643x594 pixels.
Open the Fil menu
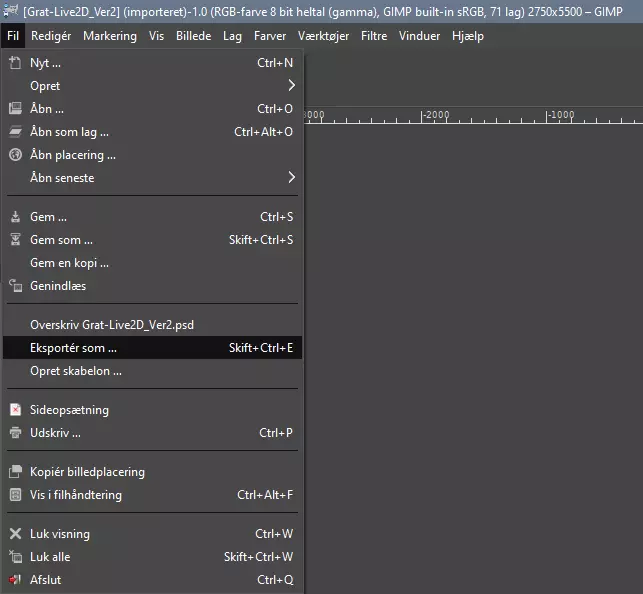point(13,36)
